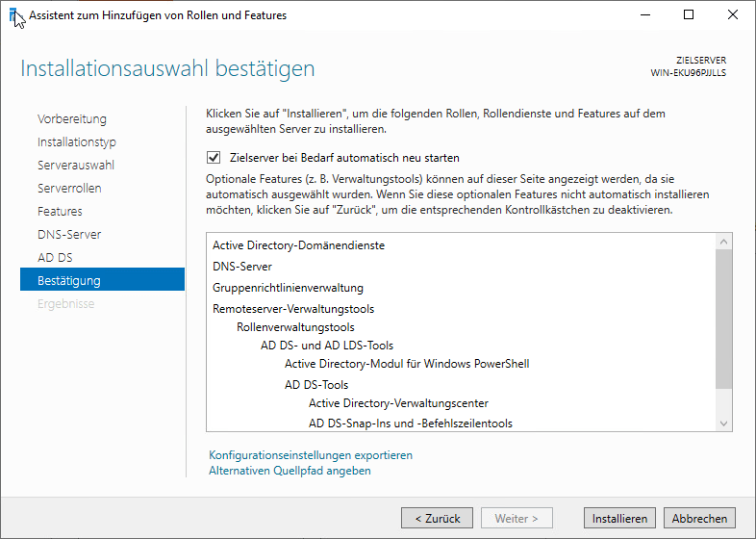
Task: Minimize the wizard window
Action: tap(644, 15)
